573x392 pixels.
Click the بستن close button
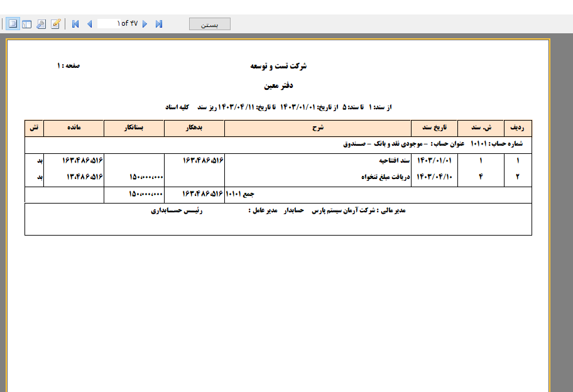(x=210, y=24)
